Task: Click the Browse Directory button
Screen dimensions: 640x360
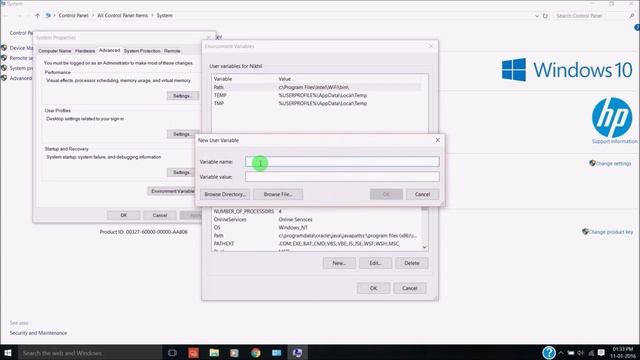Action: [x=225, y=194]
